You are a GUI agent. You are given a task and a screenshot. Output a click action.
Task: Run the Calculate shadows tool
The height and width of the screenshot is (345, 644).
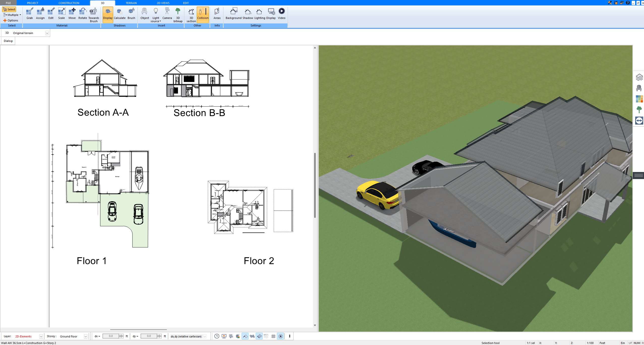(120, 14)
